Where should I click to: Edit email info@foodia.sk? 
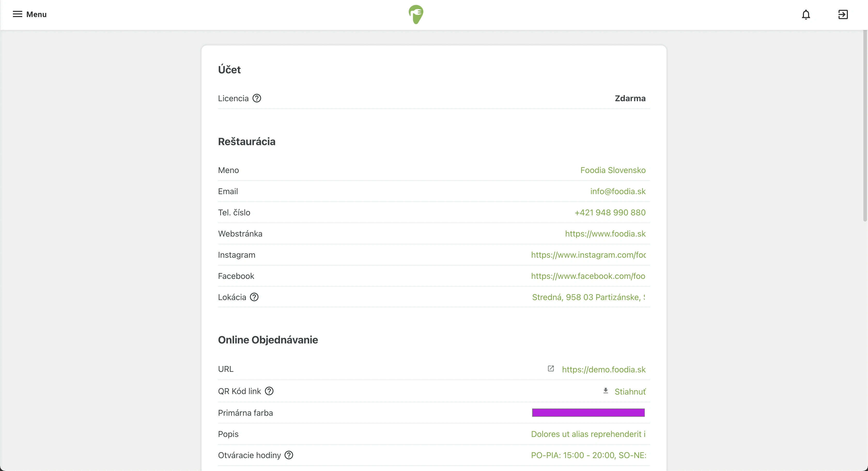click(618, 191)
